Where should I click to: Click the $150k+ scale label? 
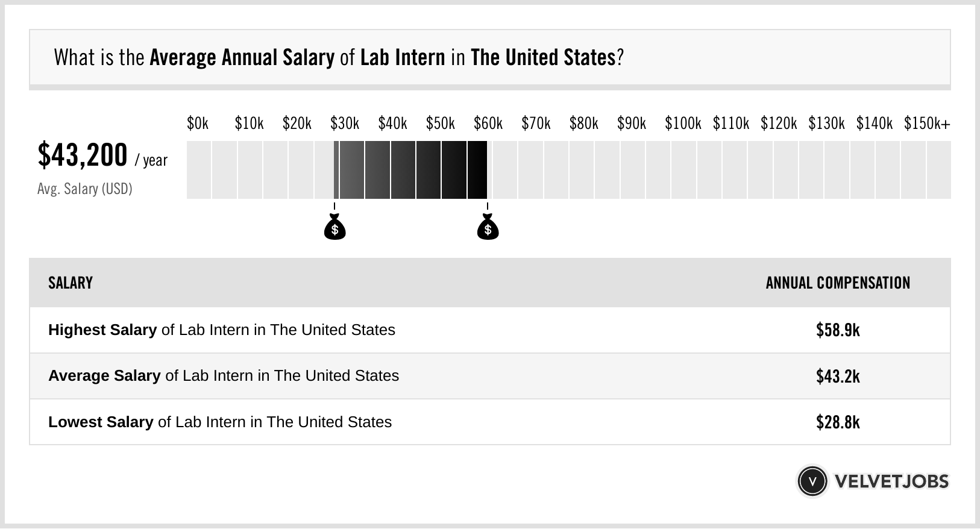926,124
